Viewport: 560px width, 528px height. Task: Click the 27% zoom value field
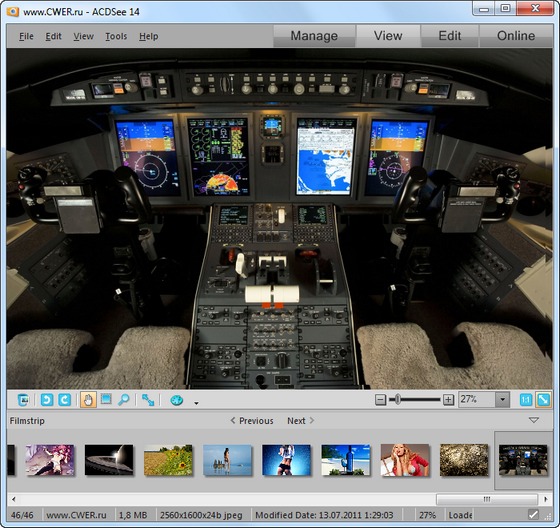click(x=477, y=399)
